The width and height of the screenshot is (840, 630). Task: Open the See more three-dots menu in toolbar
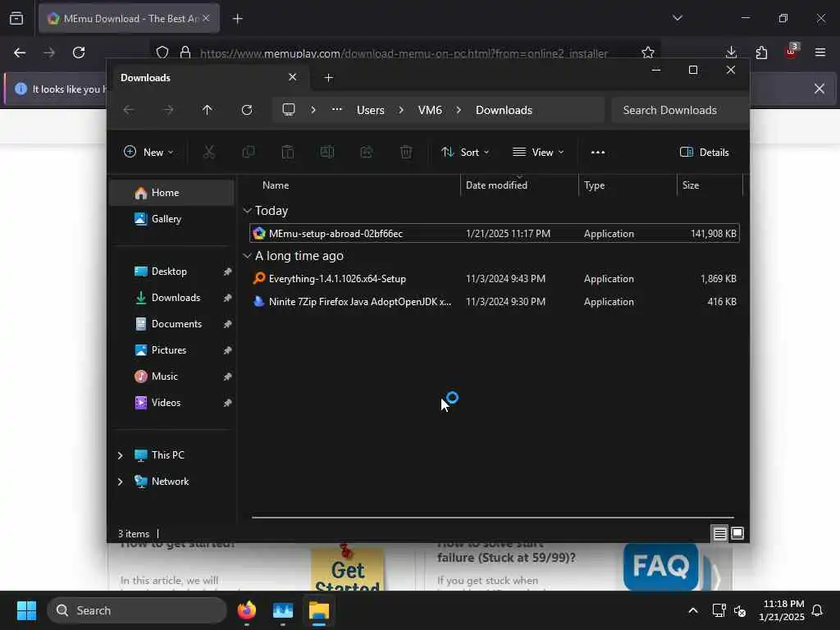(x=598, y=152)
